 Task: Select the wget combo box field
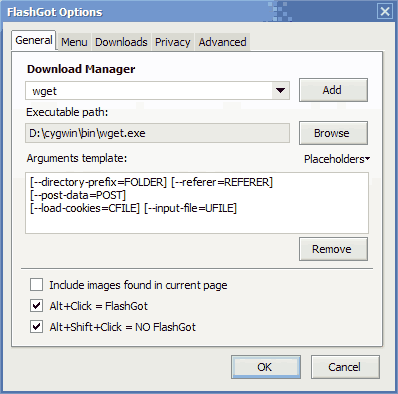pyautogui.click(x=157, y=90)
